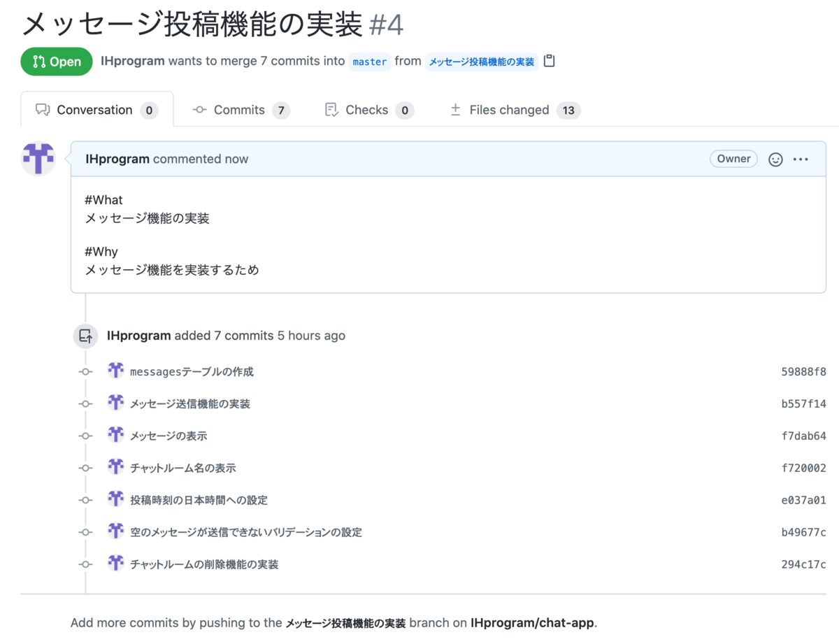Open commit '空のメッセージが送信できないバリデーションの設定'
Viewport: 839px width, 644px height.
[x=246, y=533]
